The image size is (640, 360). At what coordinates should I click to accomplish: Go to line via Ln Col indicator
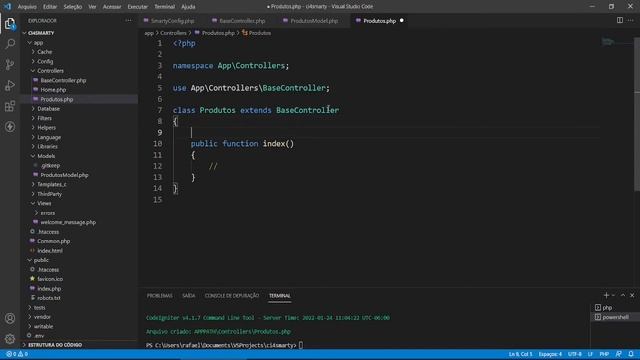pos(520,354)
